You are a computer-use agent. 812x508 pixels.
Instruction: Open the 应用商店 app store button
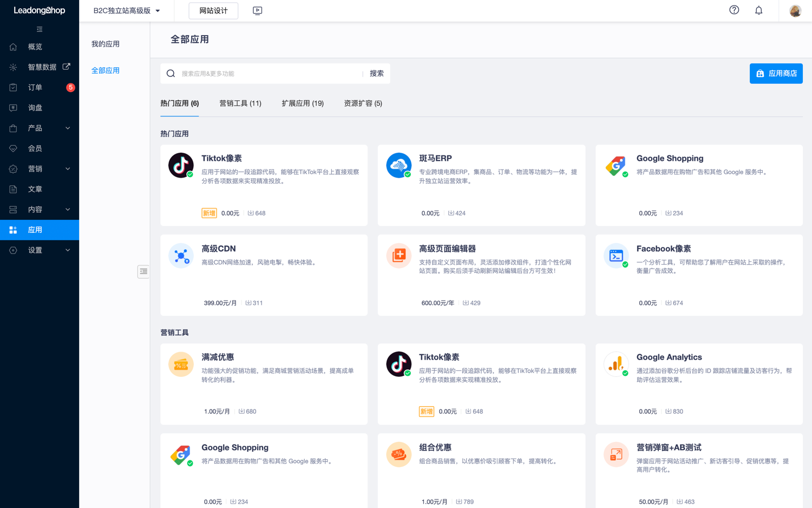(776, 73)
